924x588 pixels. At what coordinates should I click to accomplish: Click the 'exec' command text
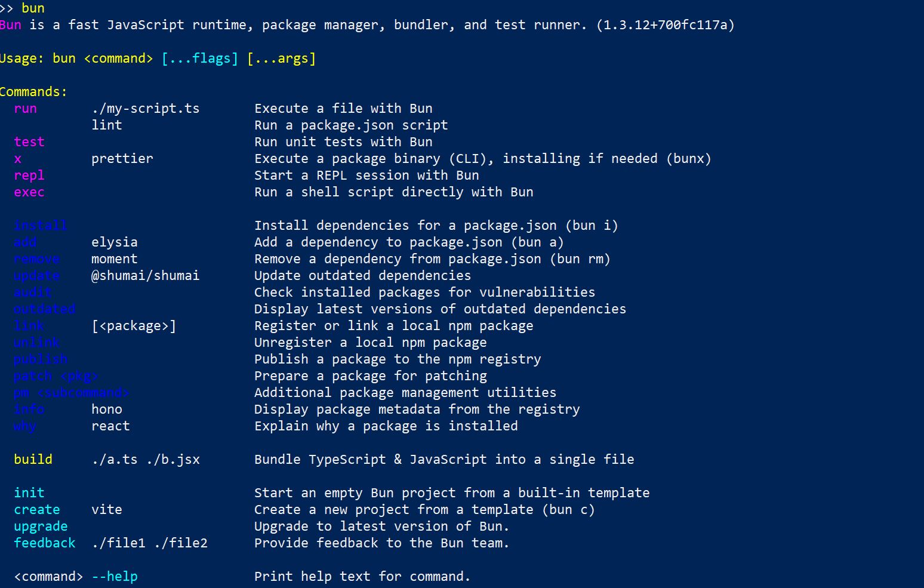click(29, 192)
